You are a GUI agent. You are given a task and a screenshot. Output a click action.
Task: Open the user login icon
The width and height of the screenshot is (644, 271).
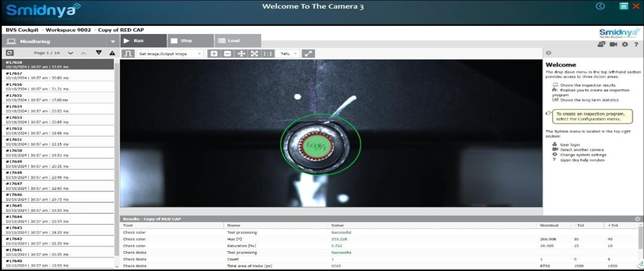(601, 44)
